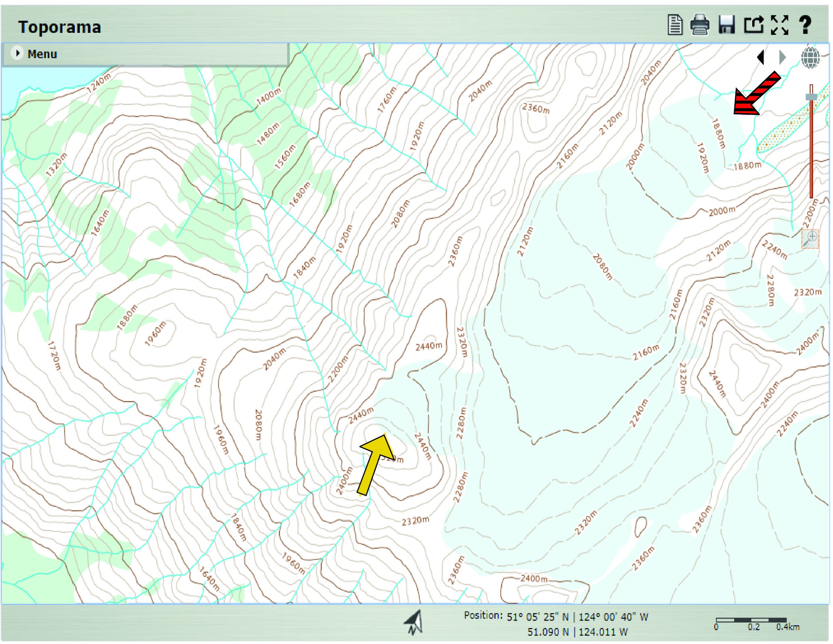Select the magnifier zoom-in box tool
This screenshot has width=833, height=644.
[810, 239]
